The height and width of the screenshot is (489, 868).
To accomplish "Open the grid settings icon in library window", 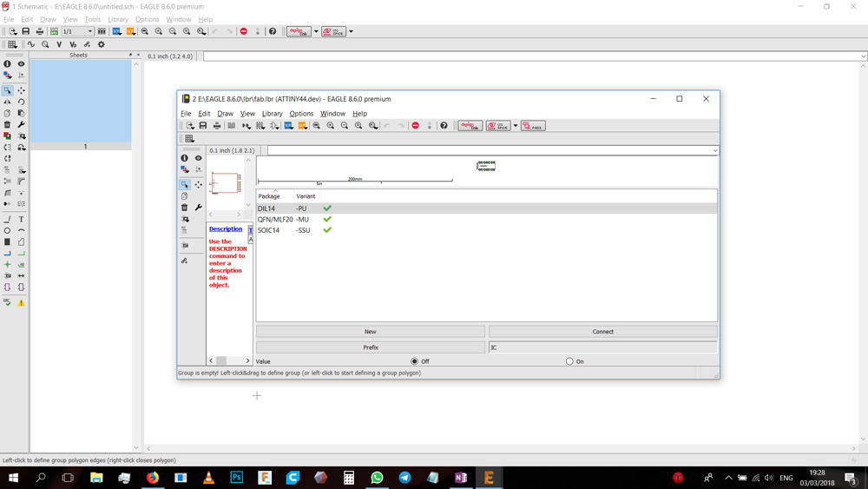I will [x=189, y=138].
